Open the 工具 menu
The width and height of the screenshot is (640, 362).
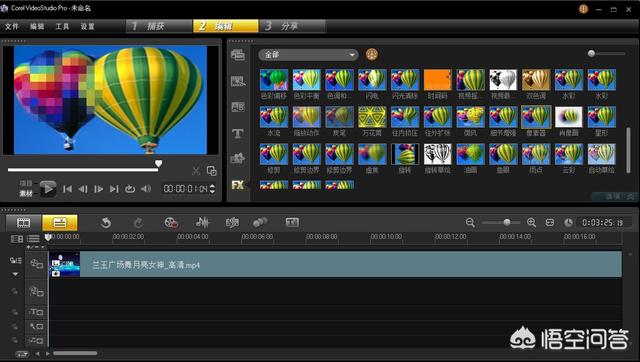(x=62, y=26)
